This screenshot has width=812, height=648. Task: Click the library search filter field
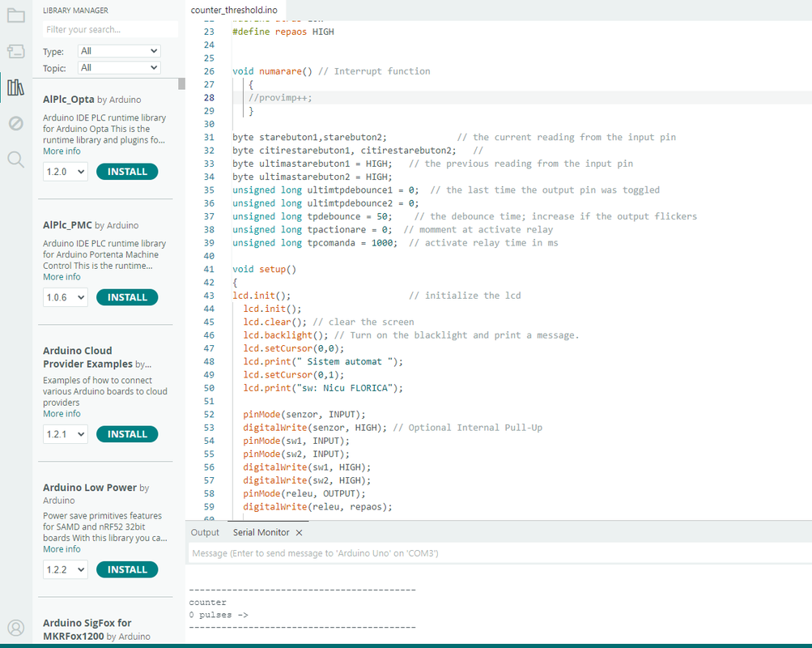tap(110, 29)
